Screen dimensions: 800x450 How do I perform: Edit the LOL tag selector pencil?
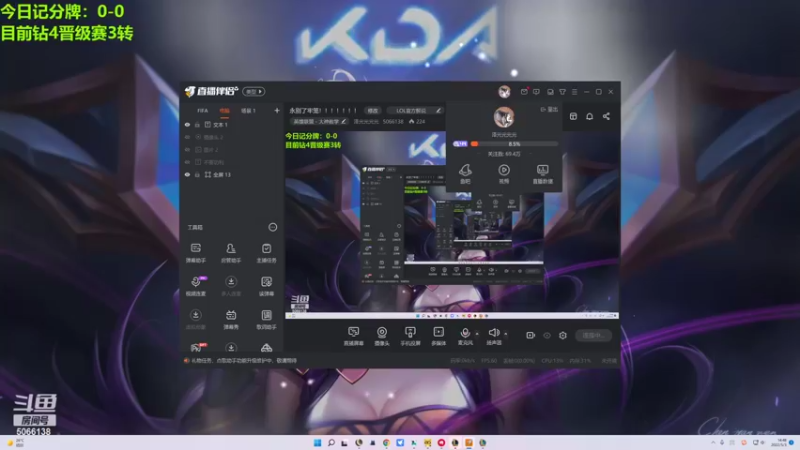tap(438, 110)
